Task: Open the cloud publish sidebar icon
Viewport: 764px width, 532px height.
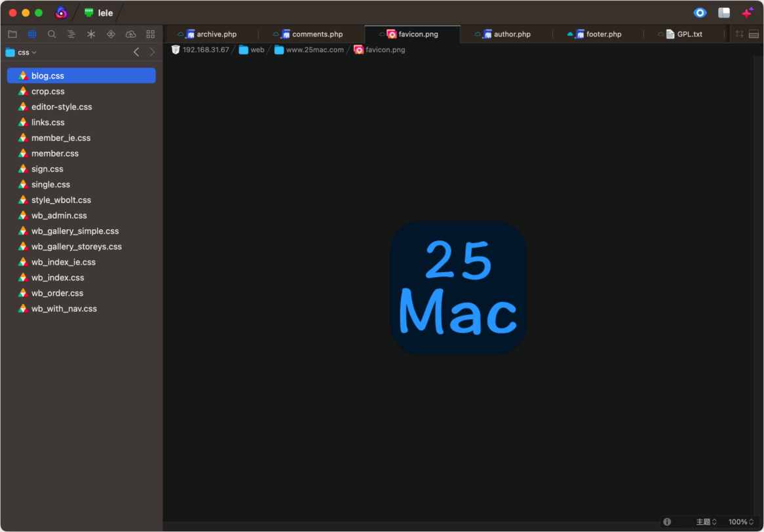Action: [130, 34]
